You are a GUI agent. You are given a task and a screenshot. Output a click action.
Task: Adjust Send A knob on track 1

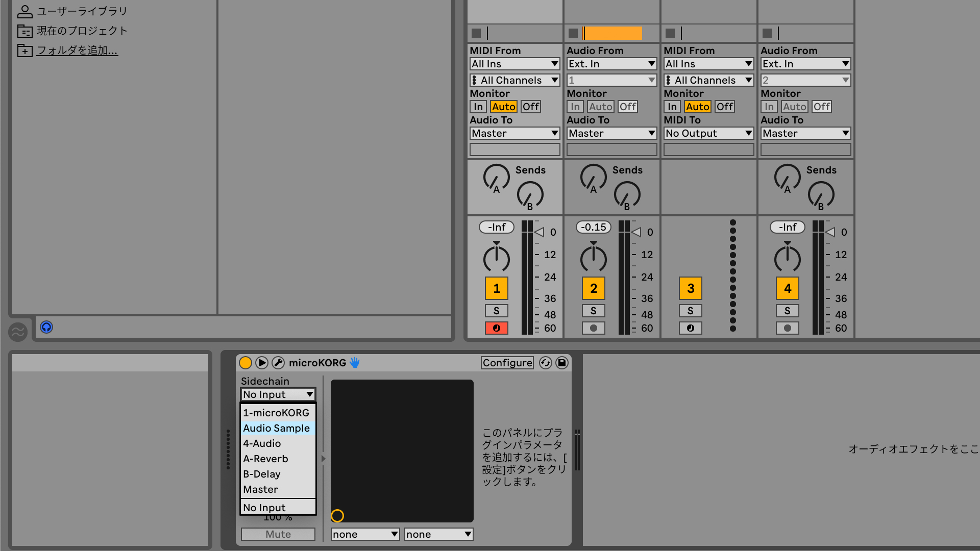pyautogui.click(x=496, y=178)
